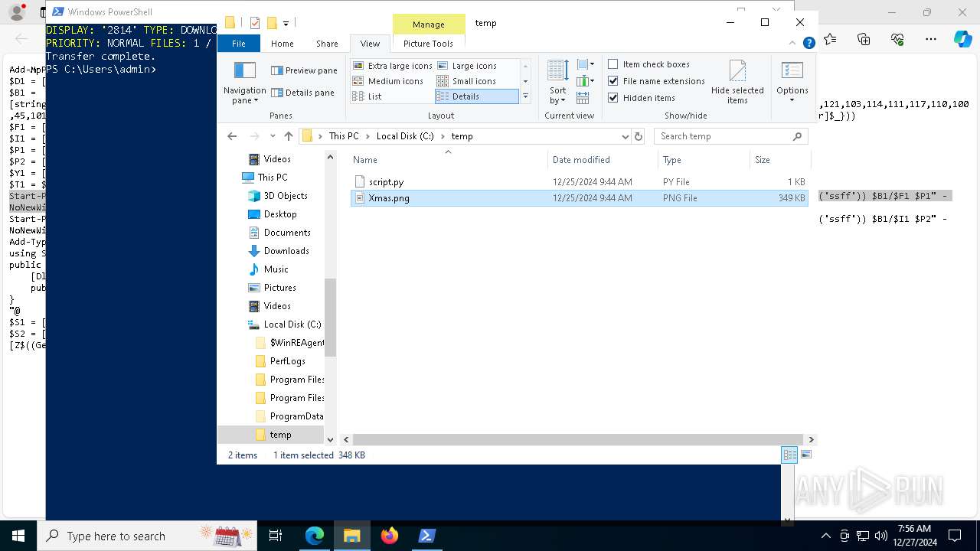This screenshot has width=980, height=551.
Task: Switch layout to Small icons
Action: click(x=466, y=81)
